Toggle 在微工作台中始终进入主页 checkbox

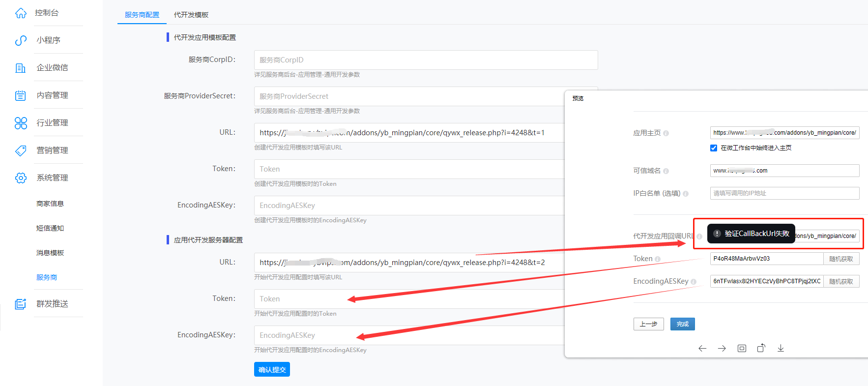tap(714, 148)
